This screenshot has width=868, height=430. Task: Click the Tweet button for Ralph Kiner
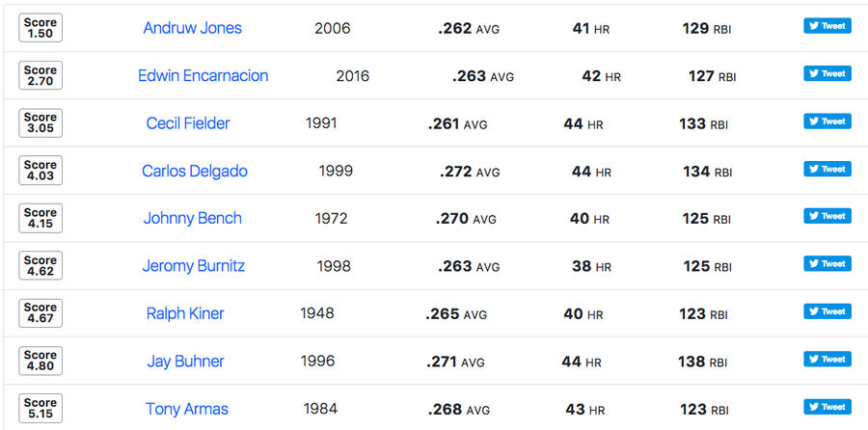(x=827, y=311)
